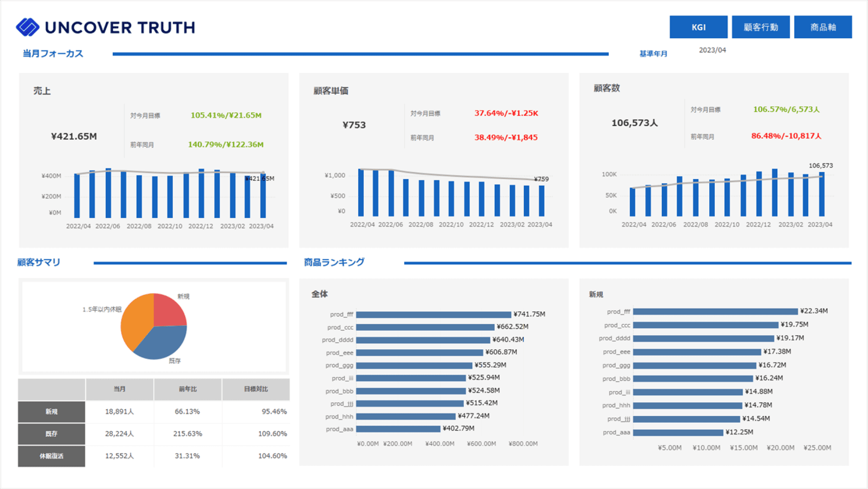The width and height of the screenshot is (868, 489).
Task: Click the 当月フォーカス section heading
Action: (x=53, y=53)
